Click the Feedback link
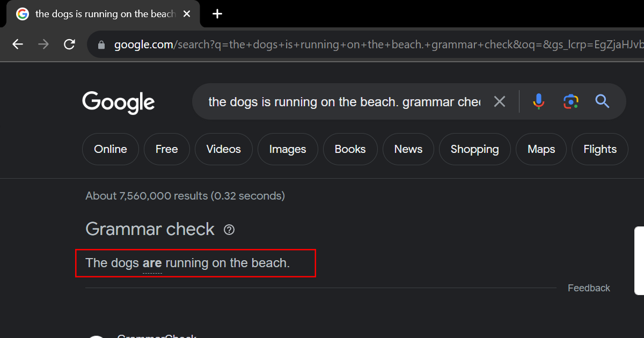The height and width of the screenshot is (338, 644). (589, 288)
